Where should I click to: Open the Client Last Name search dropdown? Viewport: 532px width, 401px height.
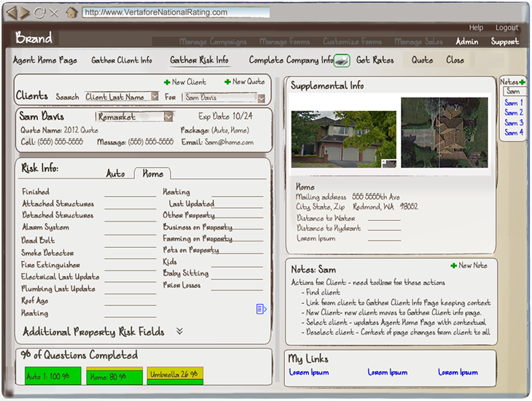[154, 97]
